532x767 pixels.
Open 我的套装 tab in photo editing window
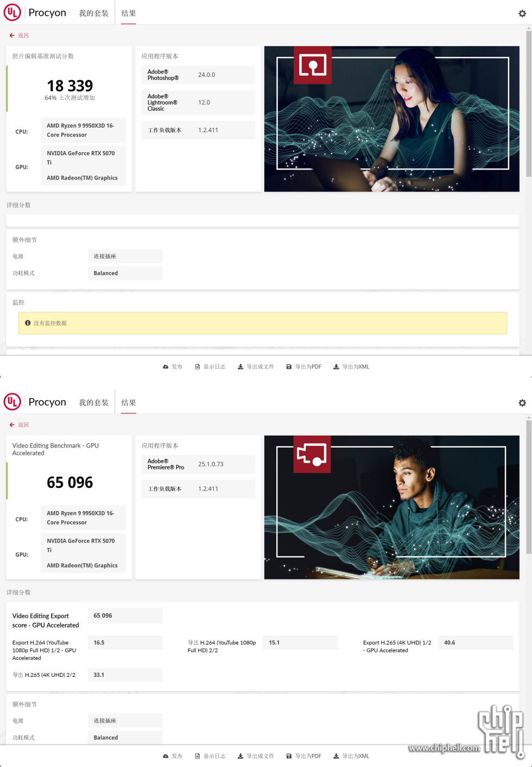tap(94, 13)
